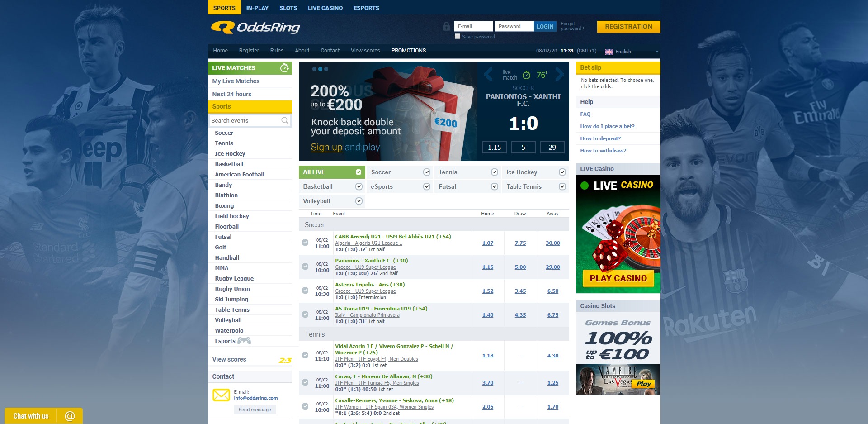Click inside the Password field
This screenshot has width=868, height=424.
[x=514, y=26]
